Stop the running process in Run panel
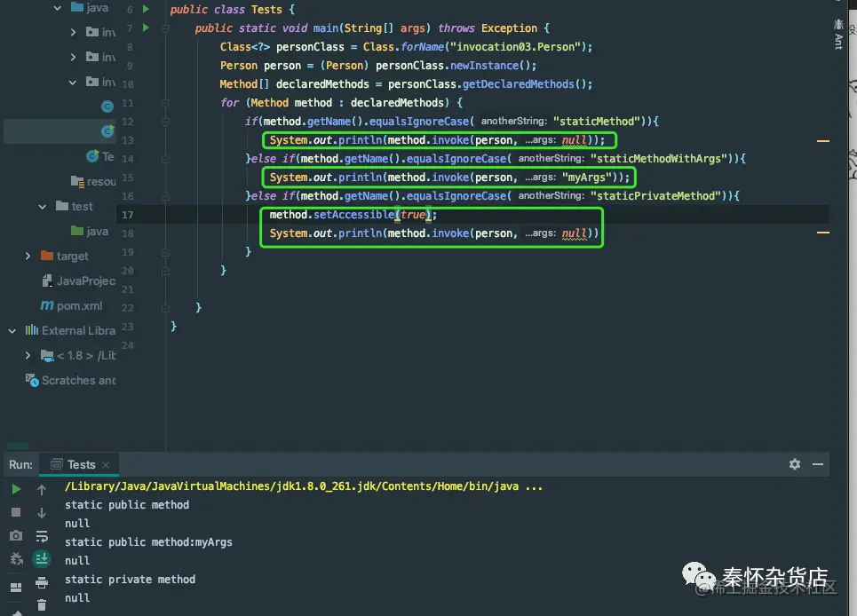 (x=16, y=512)
